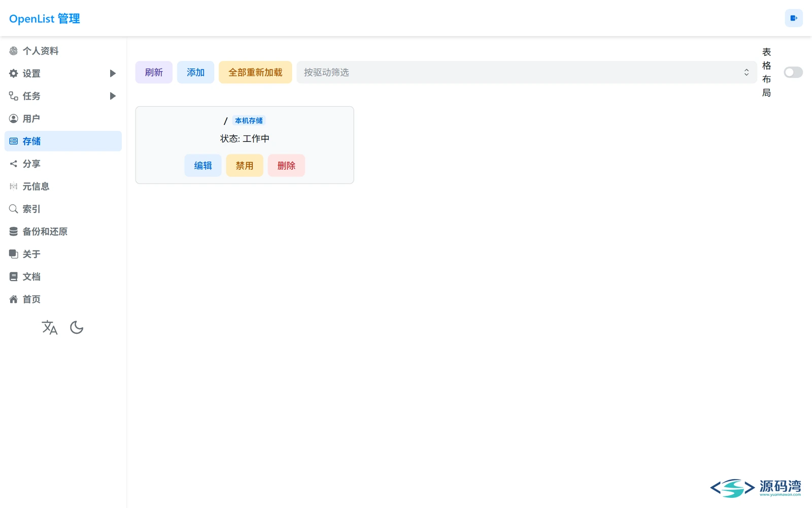Click the gear icon beside 设置
The height and width of the screenshot is (508, 812).
click(x=14, y=73)
